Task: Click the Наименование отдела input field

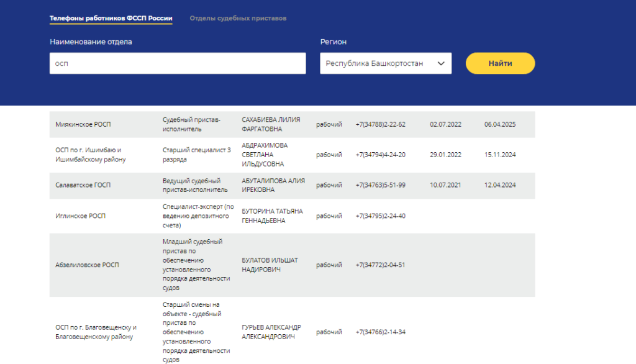Action: [178, 63]
